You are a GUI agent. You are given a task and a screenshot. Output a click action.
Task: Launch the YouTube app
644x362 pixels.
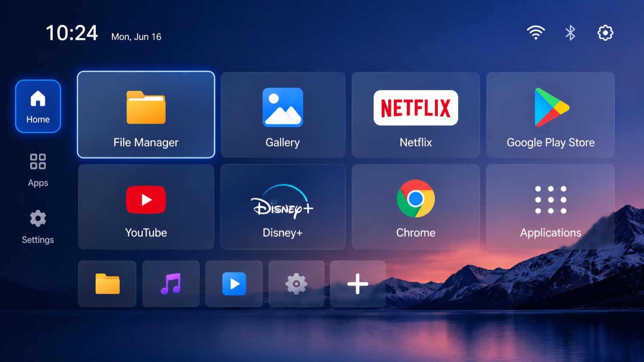click(146, 207)
